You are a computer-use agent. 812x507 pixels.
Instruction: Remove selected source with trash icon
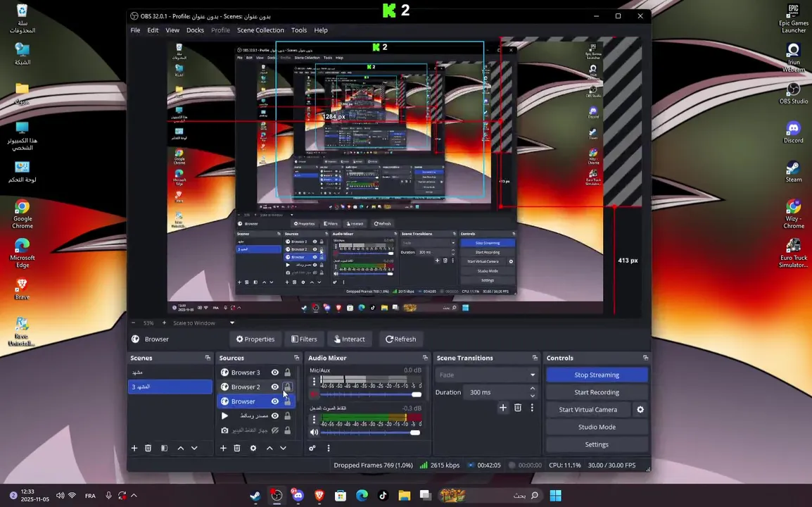click(237, 448)
